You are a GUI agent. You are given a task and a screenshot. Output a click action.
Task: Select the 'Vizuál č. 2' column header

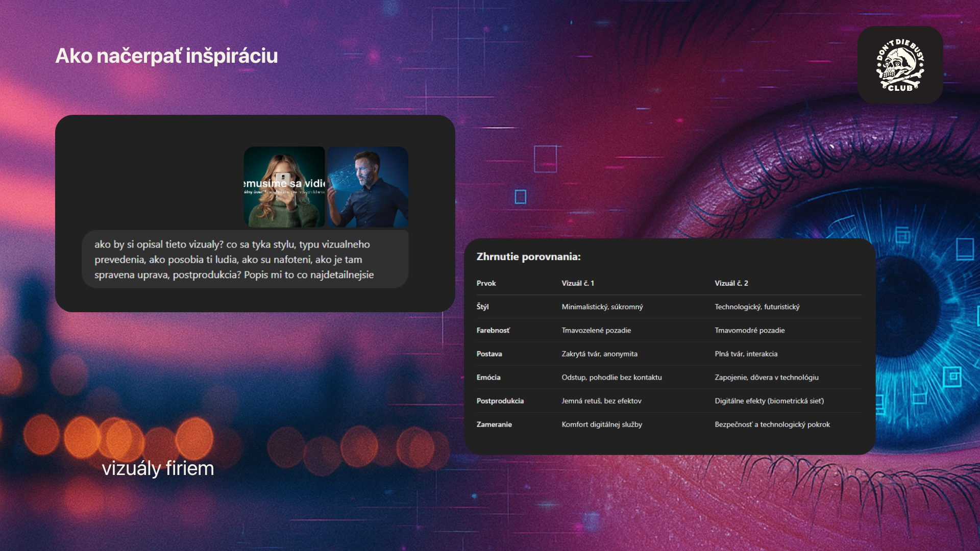tap(731, 283)
